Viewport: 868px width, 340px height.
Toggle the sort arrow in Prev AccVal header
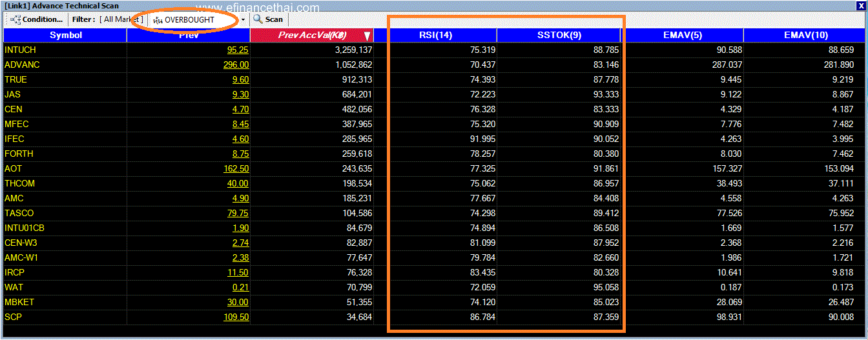pos(367,36)
